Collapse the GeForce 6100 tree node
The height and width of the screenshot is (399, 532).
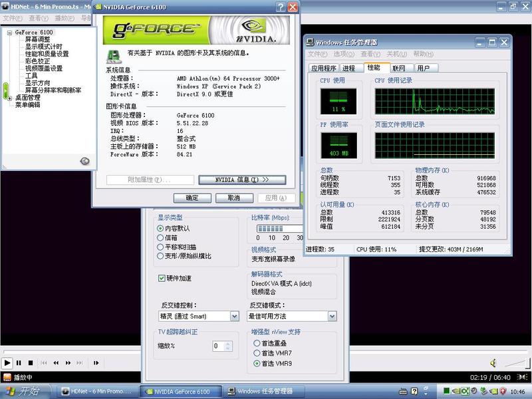(x=9, y=33)
